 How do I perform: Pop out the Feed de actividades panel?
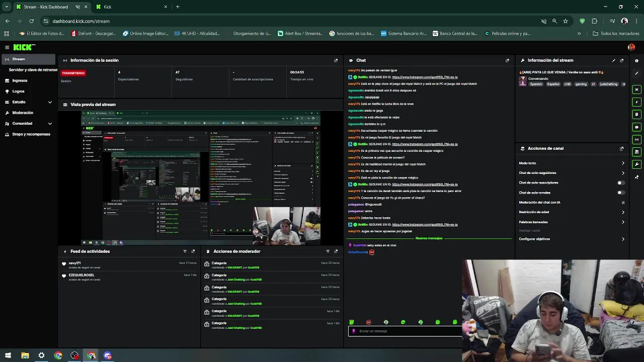click(x=193, y=251)
